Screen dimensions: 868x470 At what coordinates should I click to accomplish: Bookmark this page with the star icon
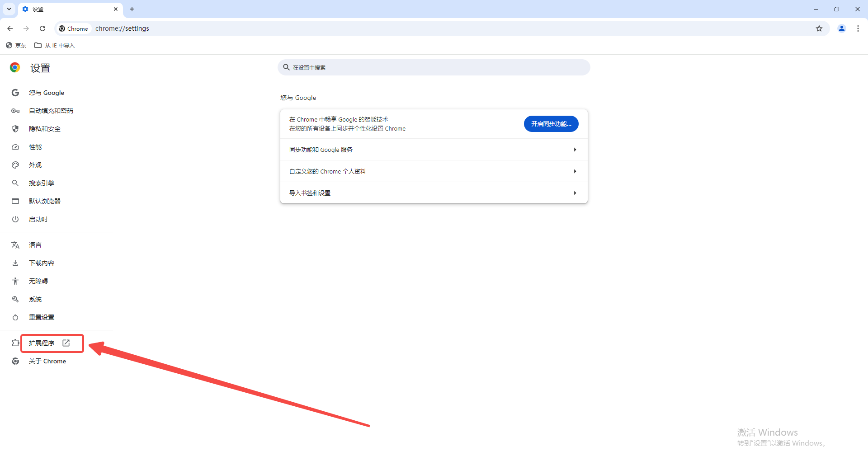pos(819,28)
